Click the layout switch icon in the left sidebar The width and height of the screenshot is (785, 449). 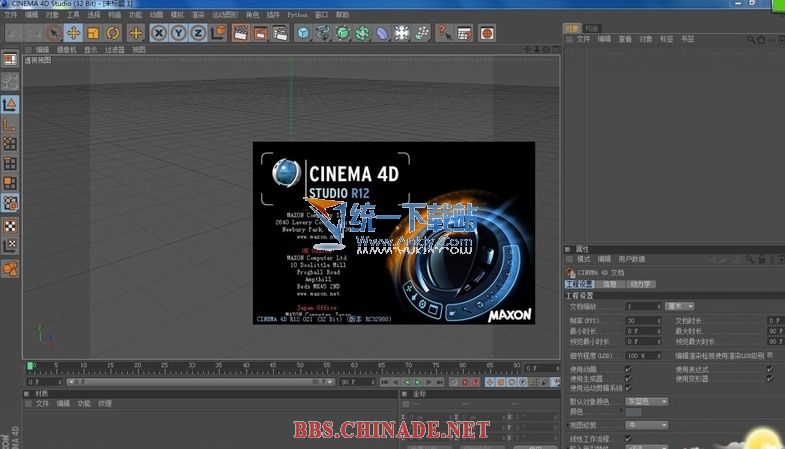[10, 60]
